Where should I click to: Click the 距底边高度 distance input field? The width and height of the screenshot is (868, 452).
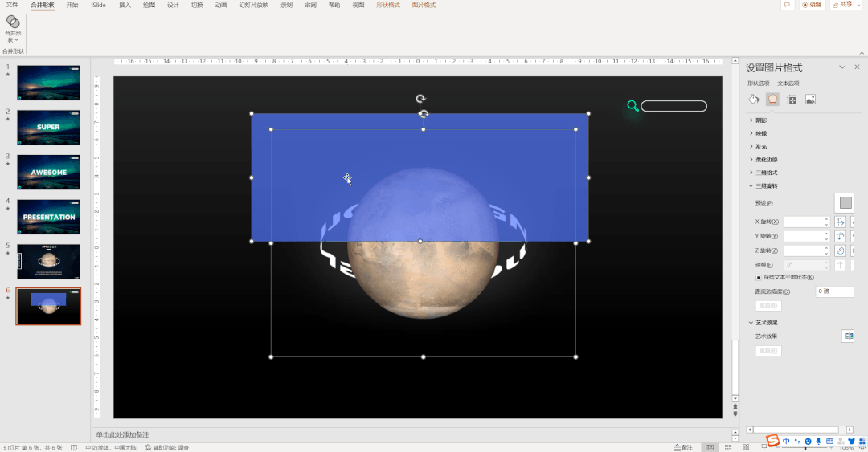click(835, 291)
